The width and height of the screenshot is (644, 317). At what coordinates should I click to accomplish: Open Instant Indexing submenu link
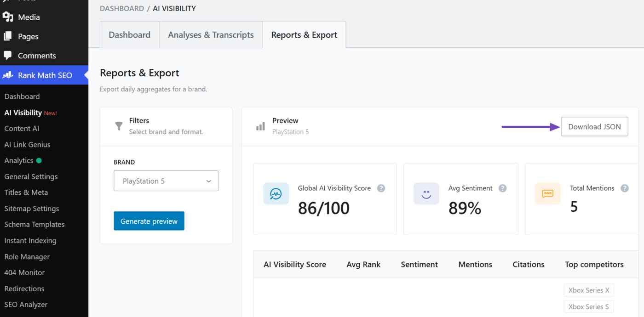pos(30,240)
